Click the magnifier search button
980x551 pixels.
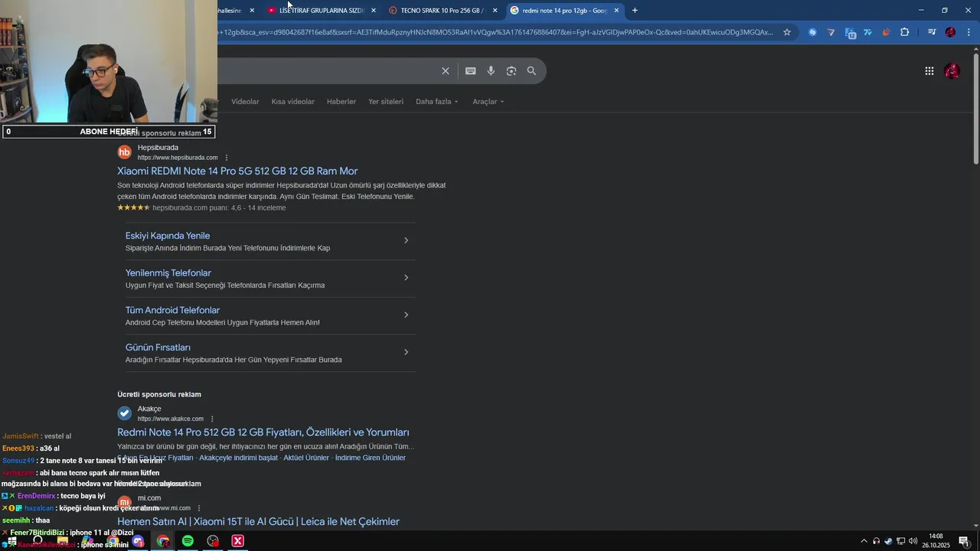point(531,71)
